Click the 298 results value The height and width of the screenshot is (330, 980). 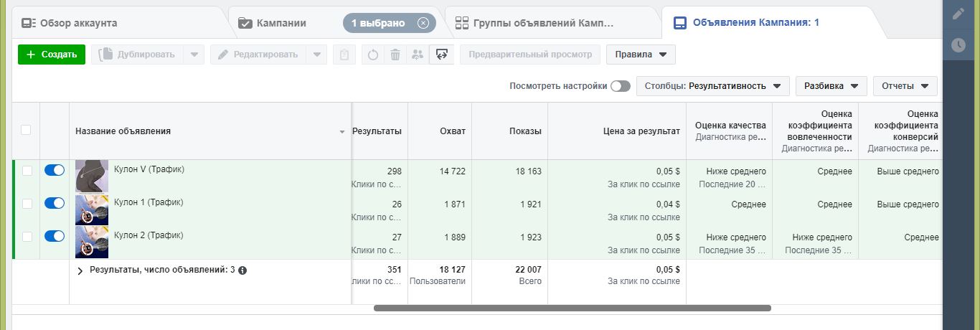pyautogui.click(x=394, y=171)
